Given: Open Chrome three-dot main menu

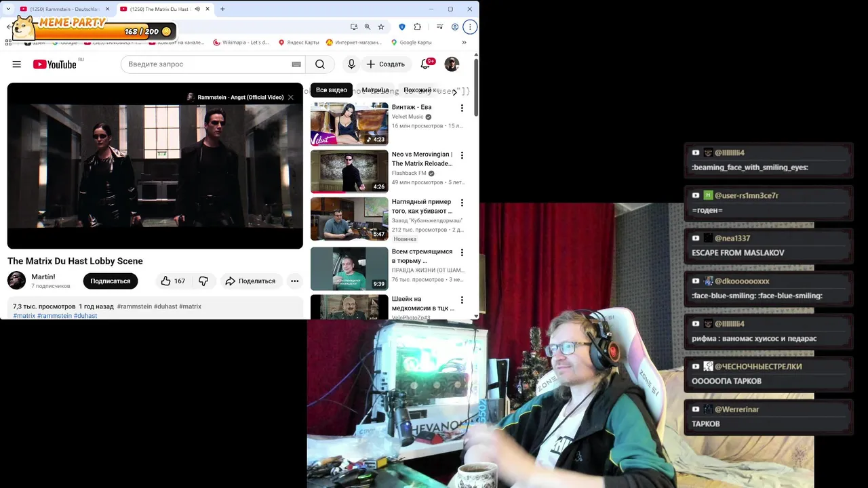Looking at the screenshot, I should [x=470, y=27].
